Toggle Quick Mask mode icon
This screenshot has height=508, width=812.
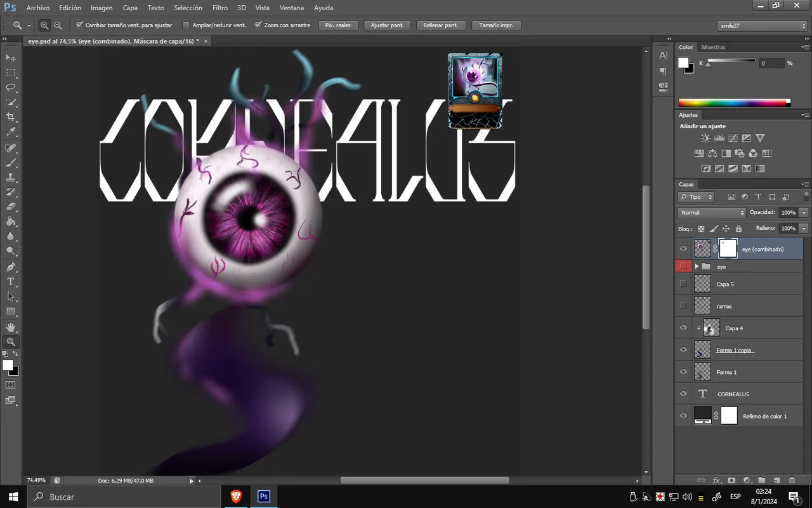click(x=11, y=385)
